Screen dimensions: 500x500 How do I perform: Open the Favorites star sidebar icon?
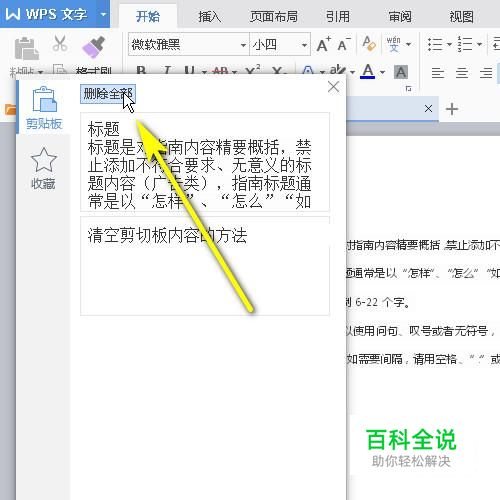click(x=43, y=168)
